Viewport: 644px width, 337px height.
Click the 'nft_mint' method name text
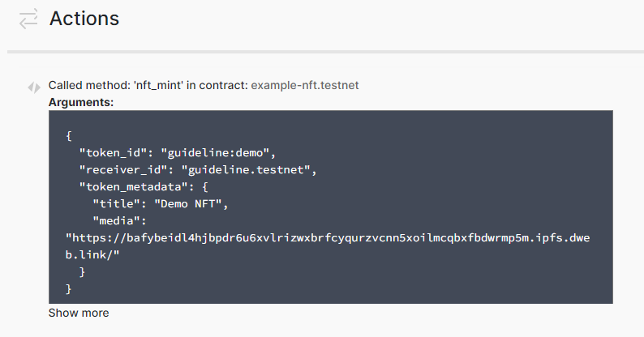(x=158, y=85)
